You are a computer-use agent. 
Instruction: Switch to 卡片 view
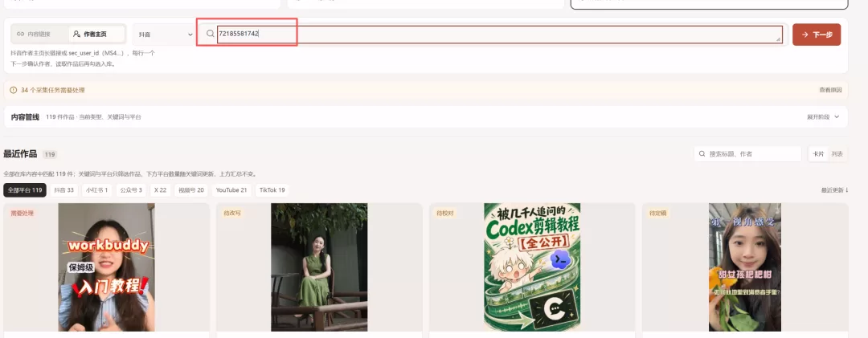click(818, 154)
